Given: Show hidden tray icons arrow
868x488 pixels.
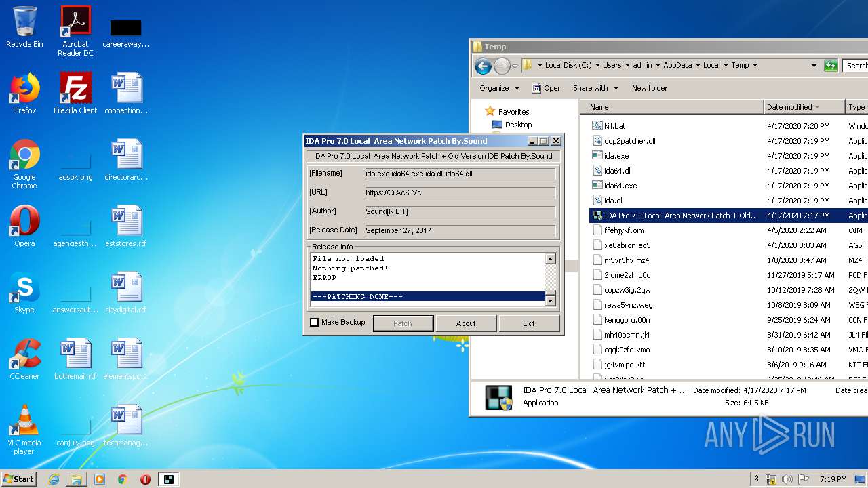Looking at the screenshot, I should [x=756, y=479].
